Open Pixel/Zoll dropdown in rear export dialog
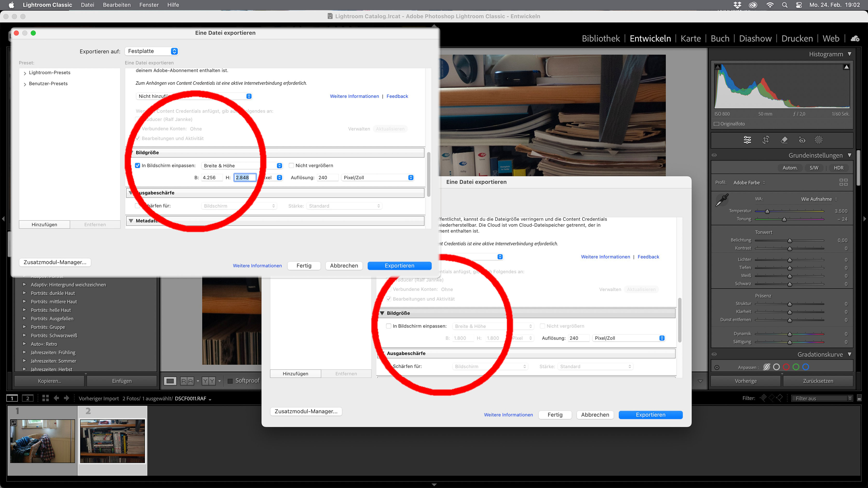This screenshot has height=488, width=868. [x=628, y=338]
